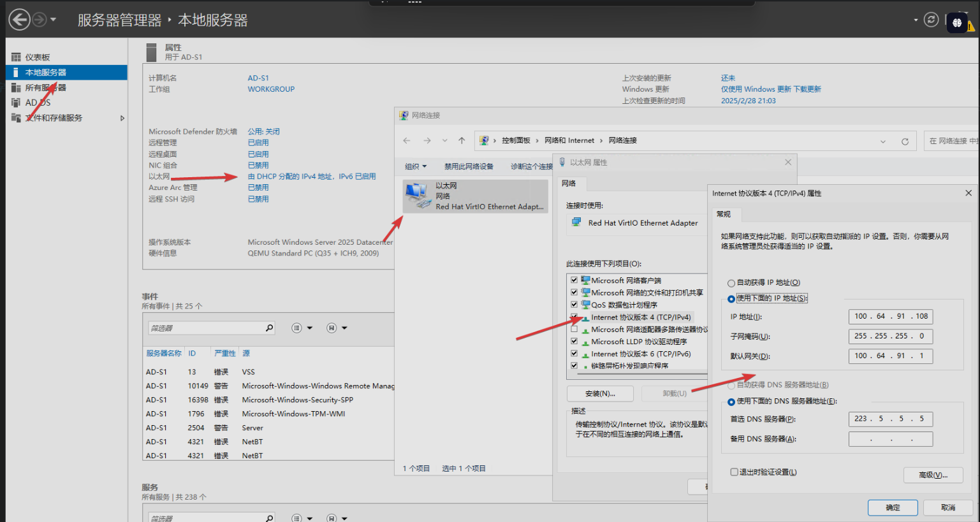Toggle Microsoft 网络的文件和打印机共享 checkbox

[574, 293]
